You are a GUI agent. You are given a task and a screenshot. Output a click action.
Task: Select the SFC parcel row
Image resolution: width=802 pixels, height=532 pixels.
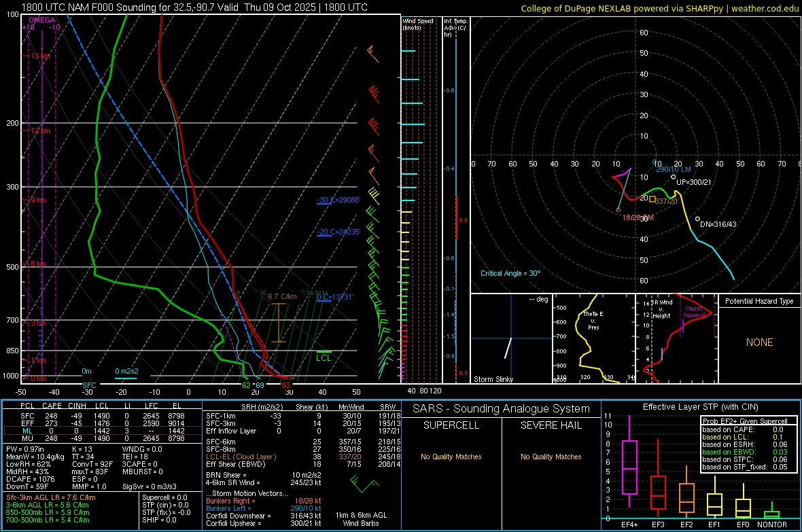[x=103, y=416]
